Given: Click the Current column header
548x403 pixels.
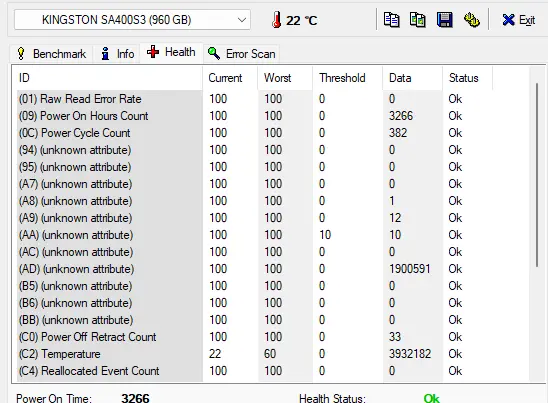Looking at the screenshot, I should click(230, 78).
